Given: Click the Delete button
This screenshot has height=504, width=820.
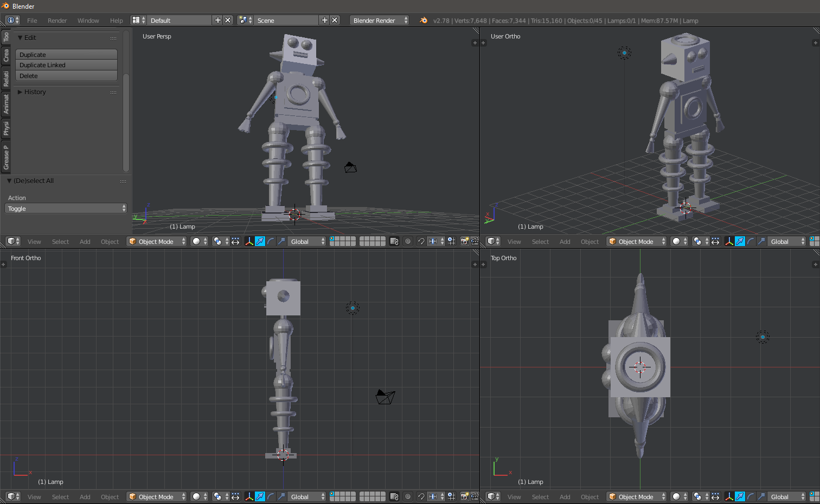Looking at the screenshot, I should 65,76.
